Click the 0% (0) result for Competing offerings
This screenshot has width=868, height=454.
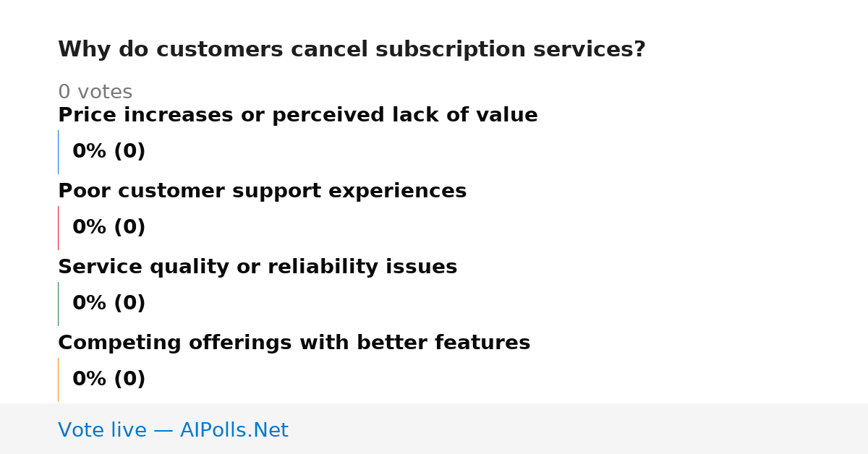pos(109,380)
